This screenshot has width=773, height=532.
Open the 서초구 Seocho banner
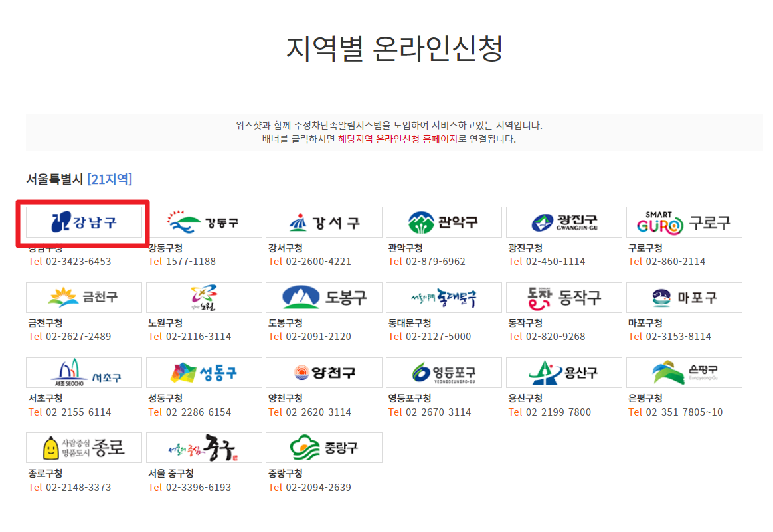pos(84,373)
